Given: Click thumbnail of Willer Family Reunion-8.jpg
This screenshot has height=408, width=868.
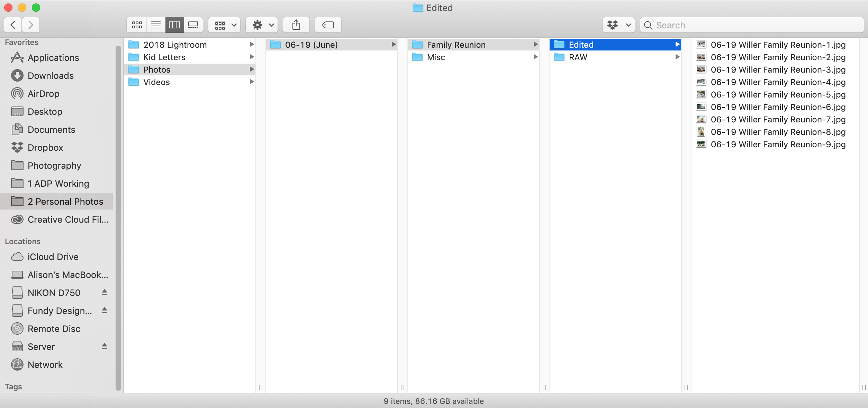Looking at the screenshot, I should (x=701, y=132).
